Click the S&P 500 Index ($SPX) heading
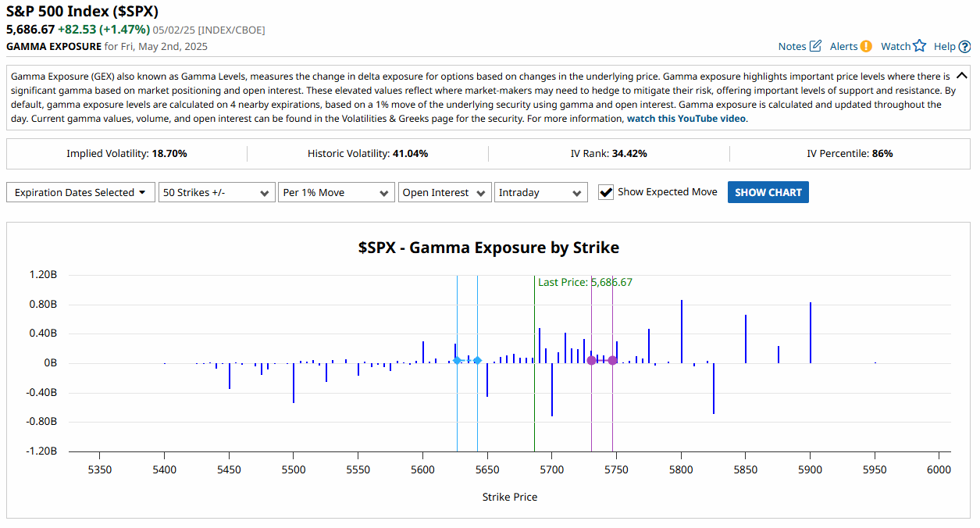The image size is (980, 528). point(83,13)
